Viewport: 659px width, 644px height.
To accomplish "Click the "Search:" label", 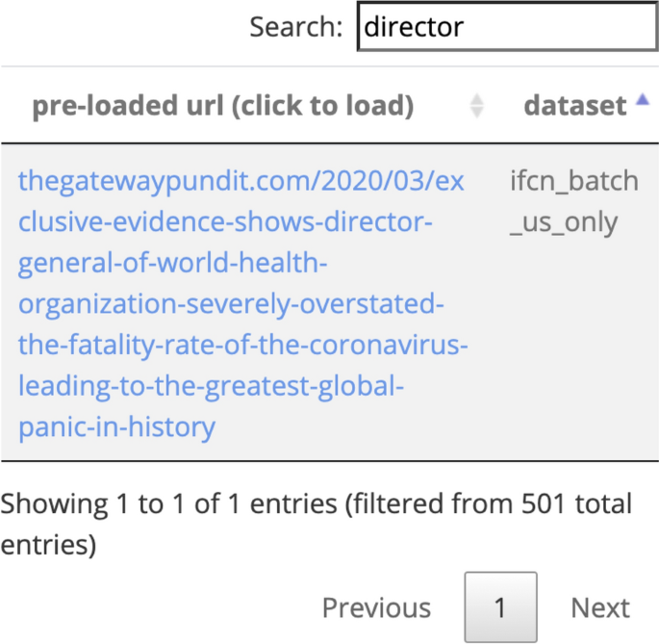I will tap(295, 27).
